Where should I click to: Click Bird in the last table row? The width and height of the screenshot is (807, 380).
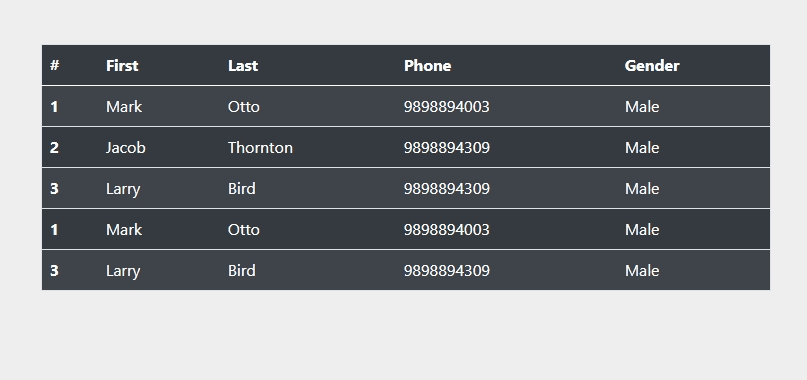pyautogui.click(x=242, y=271)
